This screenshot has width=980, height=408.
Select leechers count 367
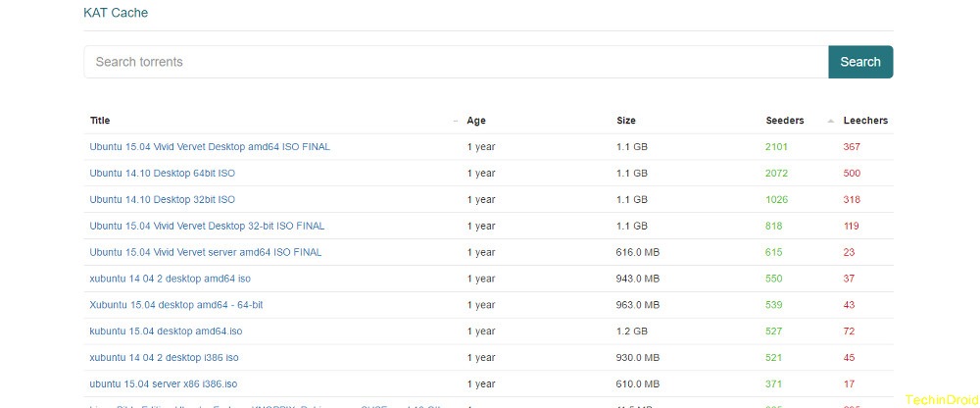pyautogui.click(x=852, y=147)
